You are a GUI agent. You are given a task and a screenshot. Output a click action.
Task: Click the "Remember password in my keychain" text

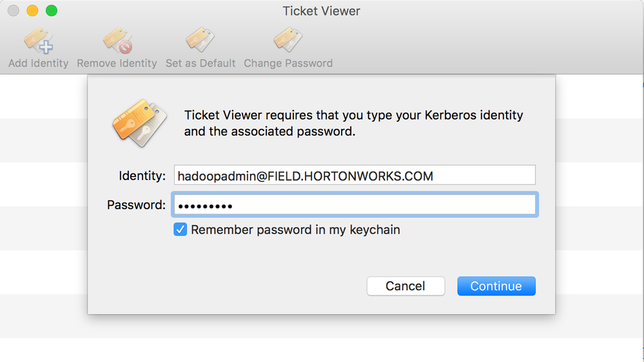[x=295, y=230]
